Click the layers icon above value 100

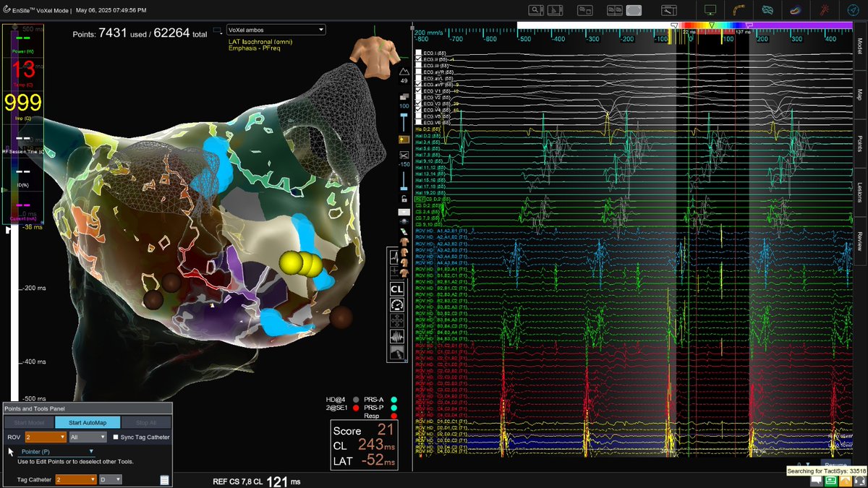coord(404,97)
